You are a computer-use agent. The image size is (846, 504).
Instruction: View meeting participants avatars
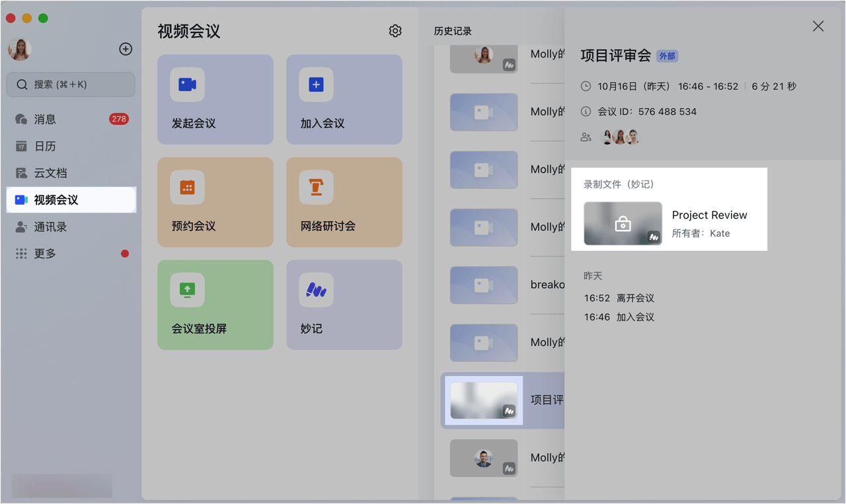[x=619, y=137]
